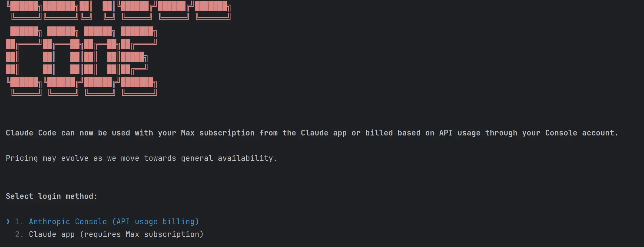Click 'Claude Code' at start of description
This screenshot has height=247, width=644.
click(x=31, y=133)
